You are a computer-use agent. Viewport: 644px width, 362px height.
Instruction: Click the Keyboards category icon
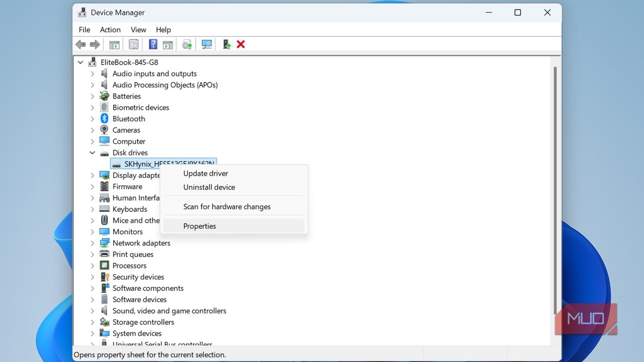[104, 209]
